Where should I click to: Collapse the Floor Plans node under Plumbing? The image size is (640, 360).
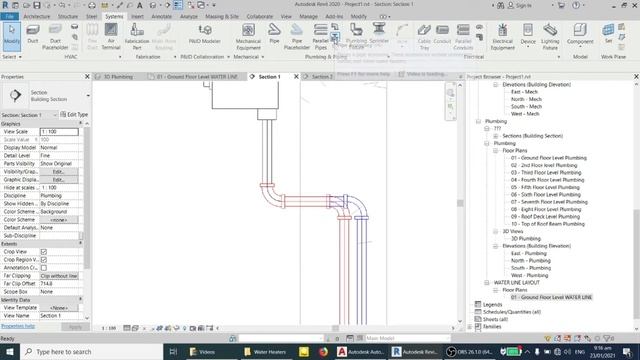pos(496,151)
